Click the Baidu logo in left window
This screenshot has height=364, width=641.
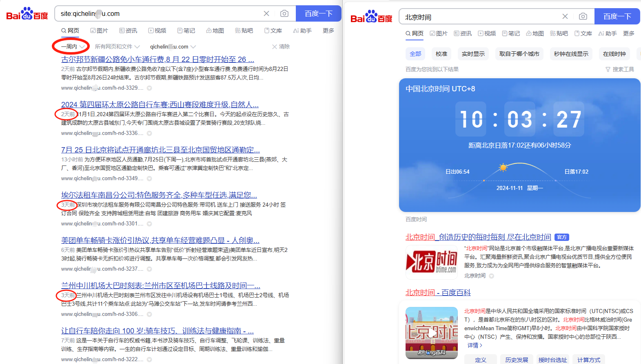click(27, 14)
